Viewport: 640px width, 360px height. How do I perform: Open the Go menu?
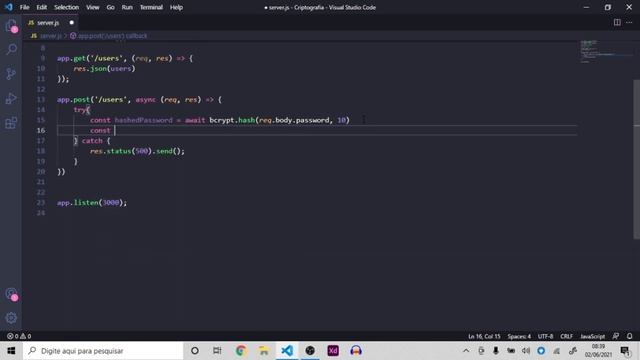(x=111, y=7)
